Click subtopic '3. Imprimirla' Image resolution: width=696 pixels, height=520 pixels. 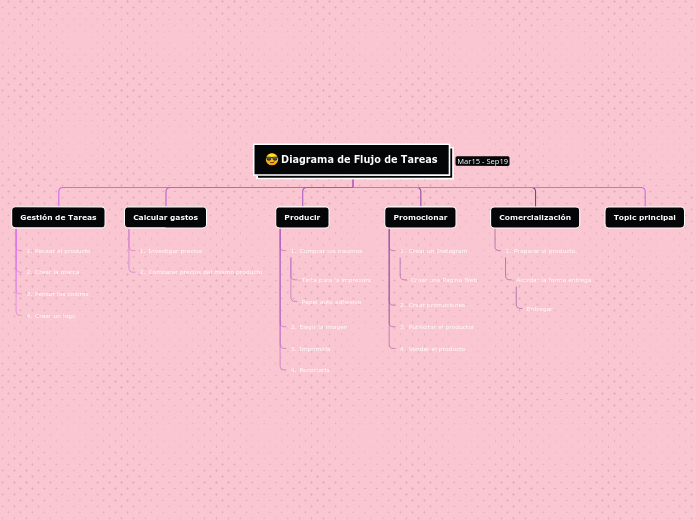pos(310,349)
